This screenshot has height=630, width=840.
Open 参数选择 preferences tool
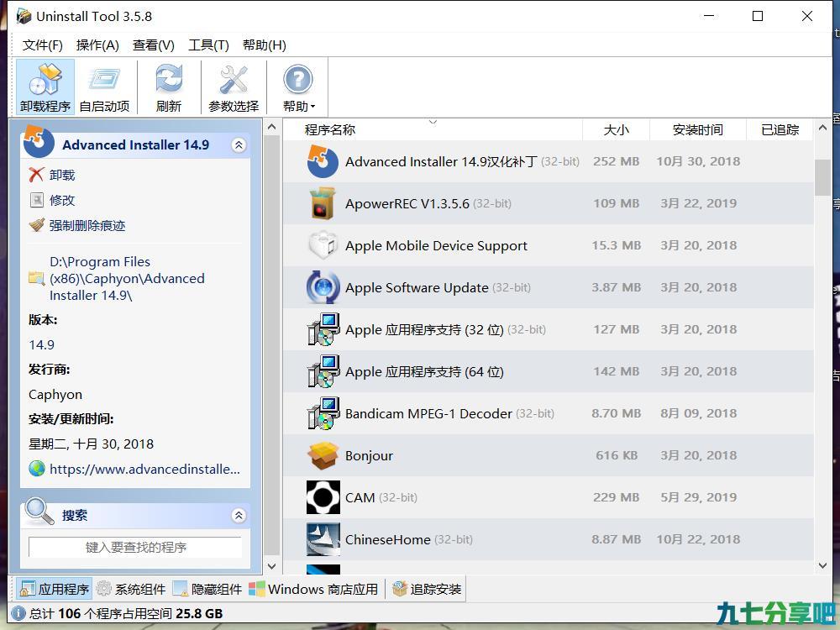tap(234, 87)
